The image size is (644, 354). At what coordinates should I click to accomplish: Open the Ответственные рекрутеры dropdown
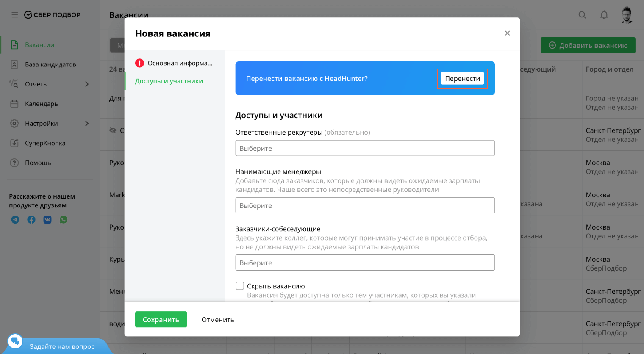point(365,148)
